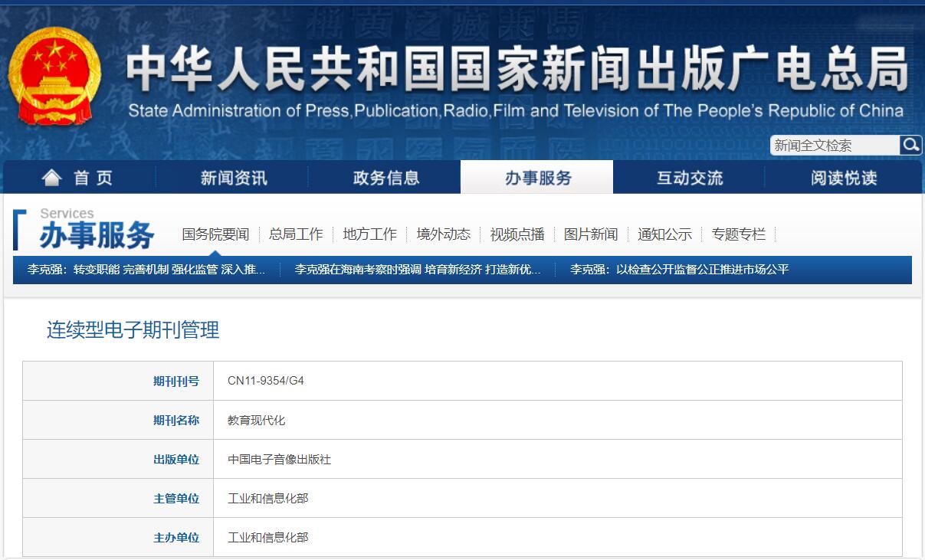The width and height of the screenshot is (925, 560).
Task: Open the 总局工作 submenu link
Action: pyautogui.click(x=296, y=234)
